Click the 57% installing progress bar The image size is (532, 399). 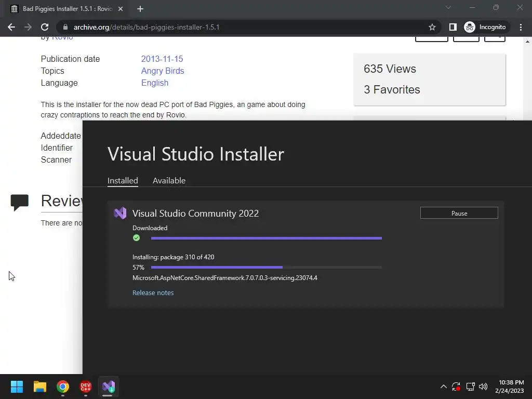tap(267, 268)
